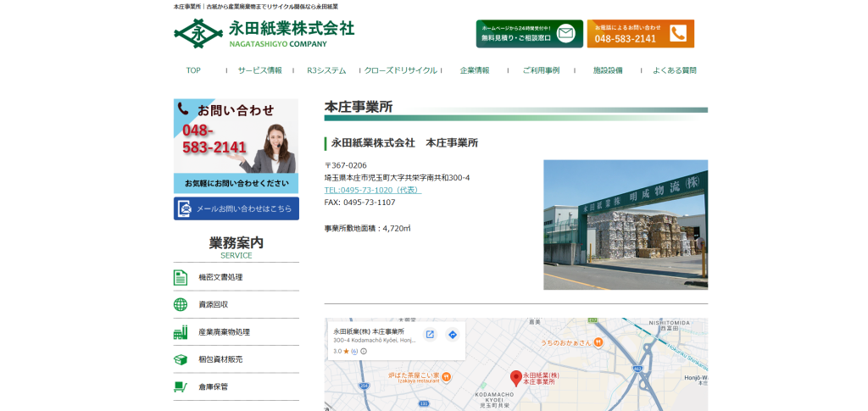Click the directions arrow icon in map card
This screenshot has height=411, width=868.
453,335
